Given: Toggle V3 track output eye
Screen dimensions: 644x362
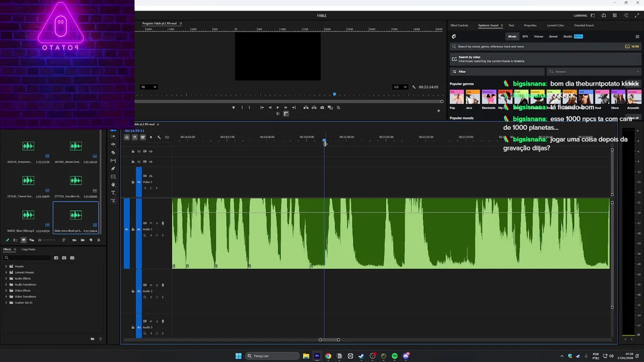Looking at the screenshot, I should (150, 151).
